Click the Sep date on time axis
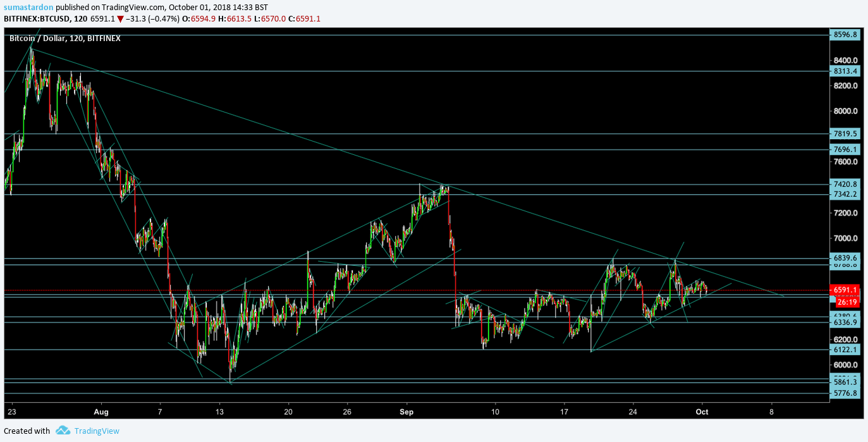 [406, 411]
